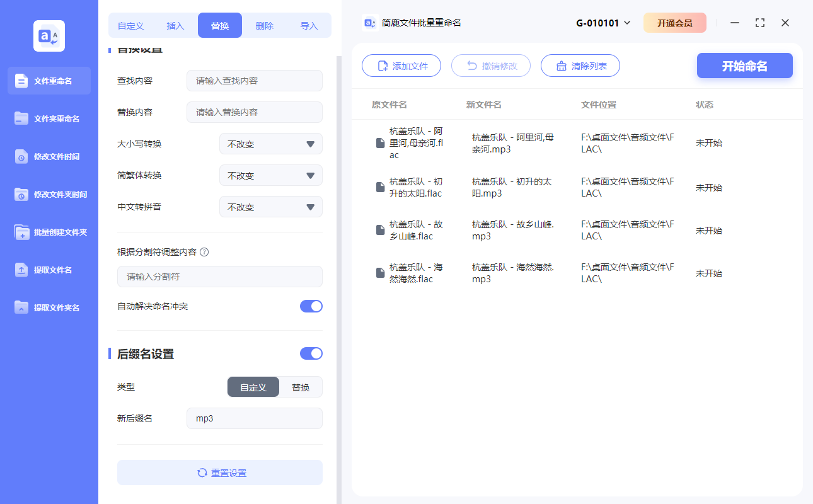Image resolution: width=813 pixels, height=504 pixels.
Task: Click the 查找内容 input field
Action: pyautogui.click(x=254, y=81)
